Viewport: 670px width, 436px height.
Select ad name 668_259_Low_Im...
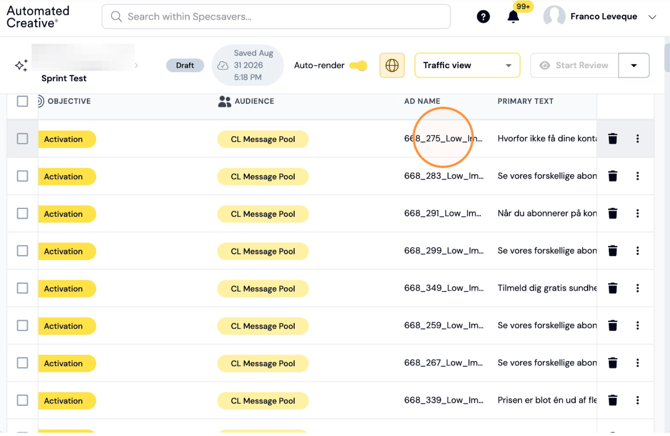pos(444,325)
